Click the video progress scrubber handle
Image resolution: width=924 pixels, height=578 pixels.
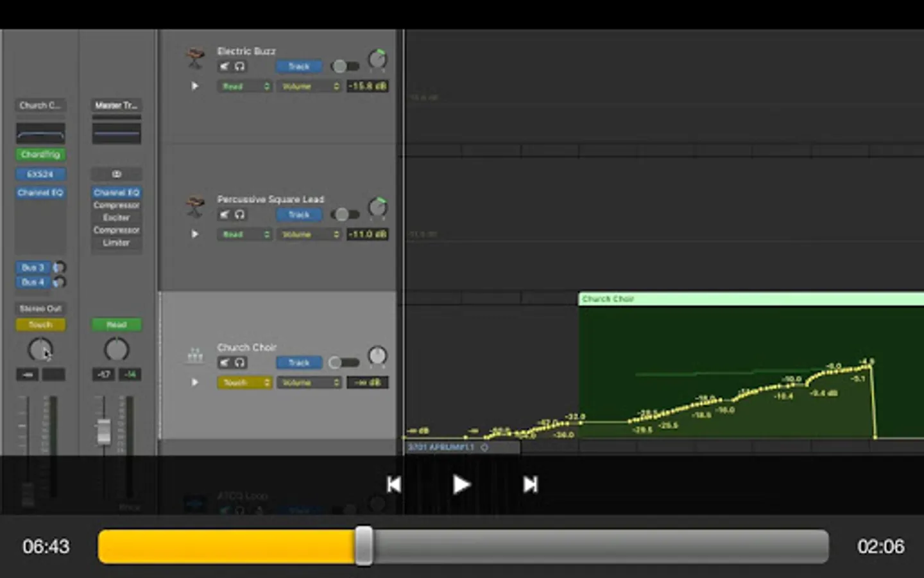click(364, 547)
